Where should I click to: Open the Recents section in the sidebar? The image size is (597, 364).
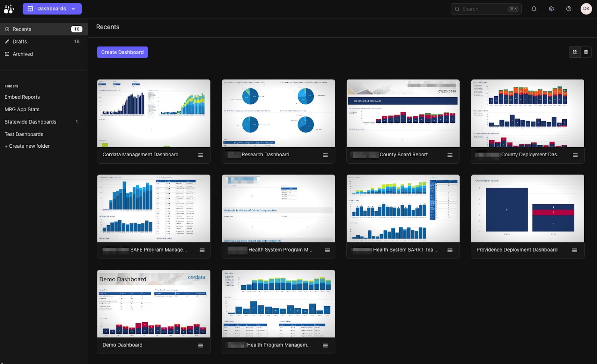[22, 29]
